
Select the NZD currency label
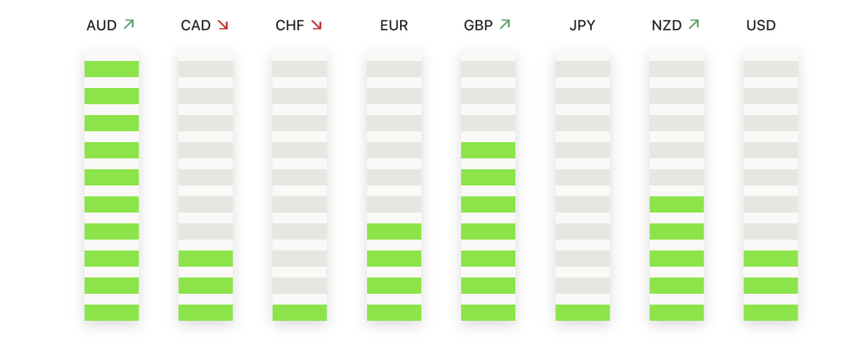point(667,25)
